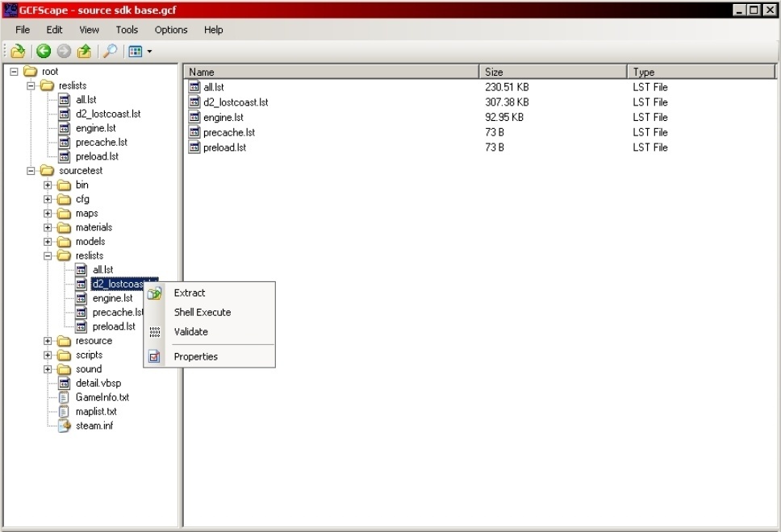Click the Open file toolbar icon

(x=18, y=51)
